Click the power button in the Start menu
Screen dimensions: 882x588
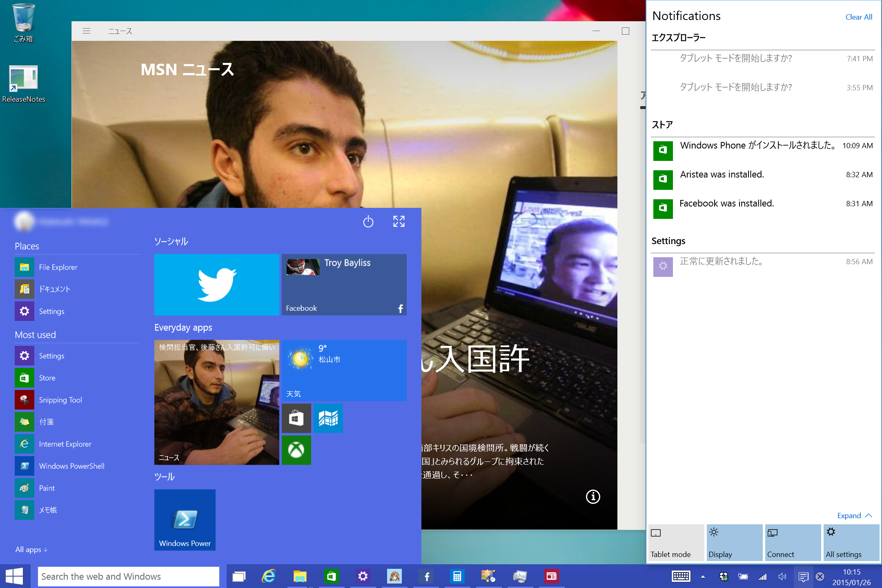pyautogui.click(x=368, y=222)
